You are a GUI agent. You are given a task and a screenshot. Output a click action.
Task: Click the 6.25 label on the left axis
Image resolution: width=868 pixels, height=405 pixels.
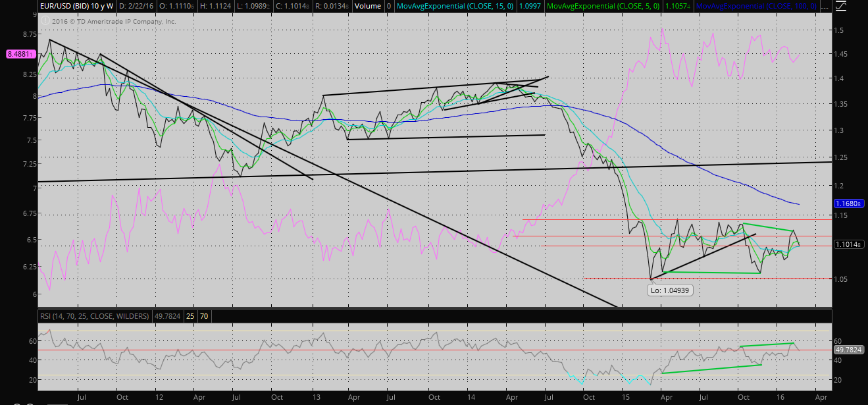(29, 267)
